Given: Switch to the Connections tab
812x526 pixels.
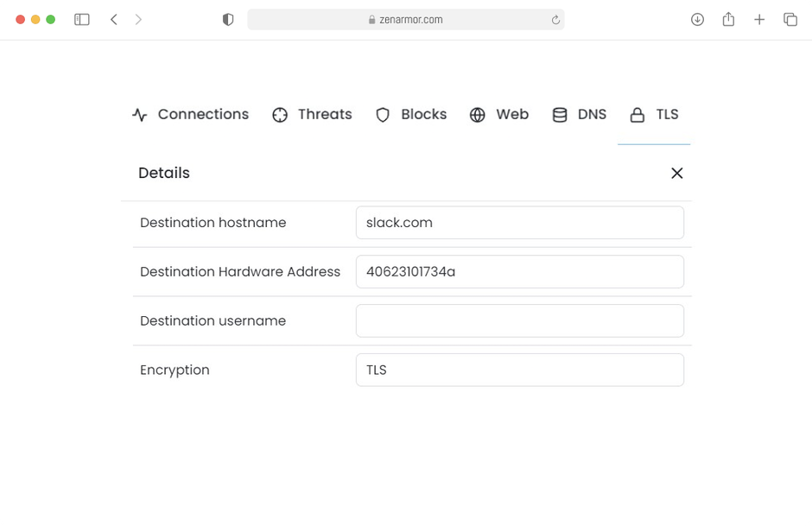Looking at the screenshot, I should coord(191,114).
